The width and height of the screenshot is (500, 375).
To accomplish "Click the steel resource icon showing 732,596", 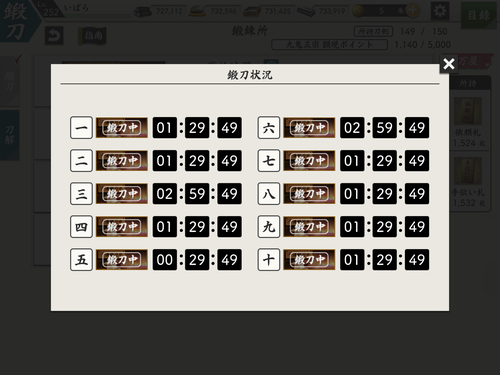I will click(197, 11).
